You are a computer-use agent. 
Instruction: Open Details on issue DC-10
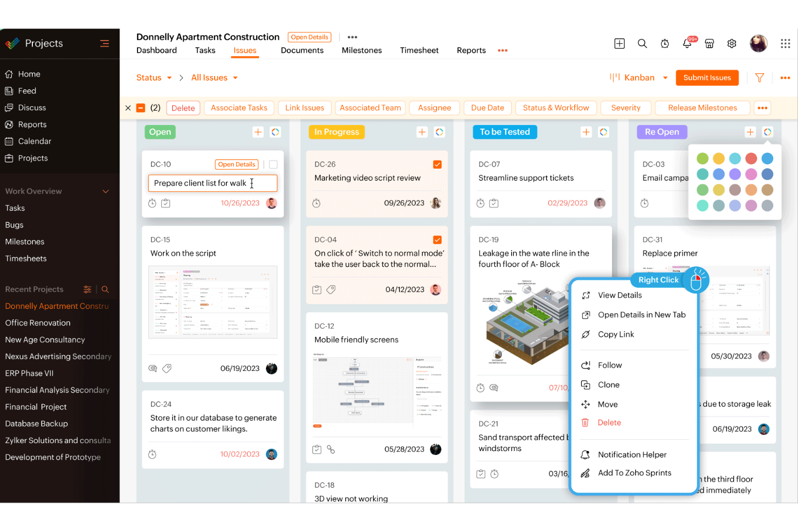point(236,164)
